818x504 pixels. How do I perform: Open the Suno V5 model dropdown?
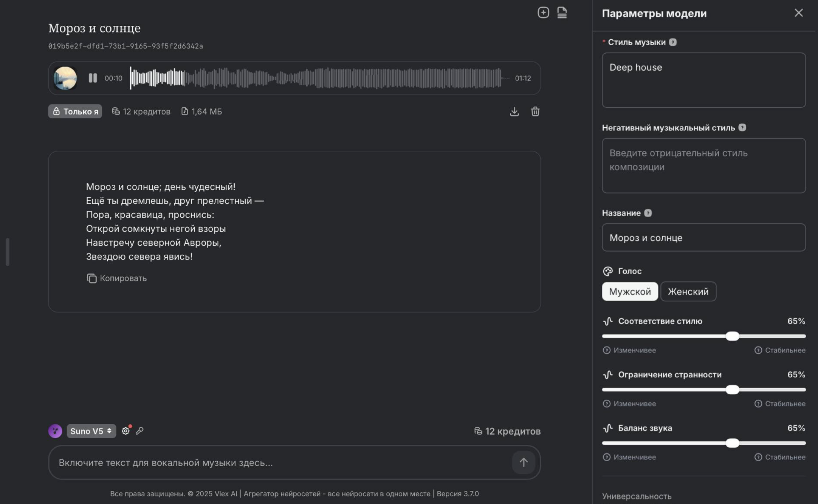91,431
